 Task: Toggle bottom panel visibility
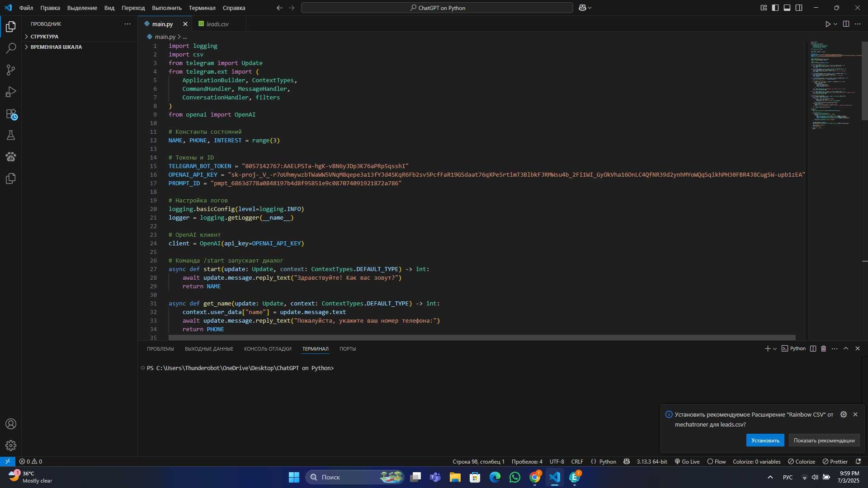tap(787, 8)
